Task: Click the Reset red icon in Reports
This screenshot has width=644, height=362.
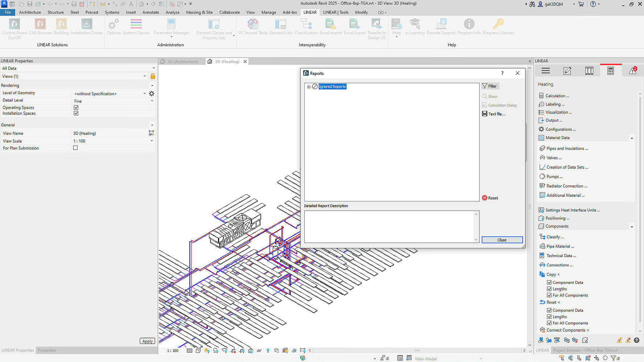Action: 485,198
